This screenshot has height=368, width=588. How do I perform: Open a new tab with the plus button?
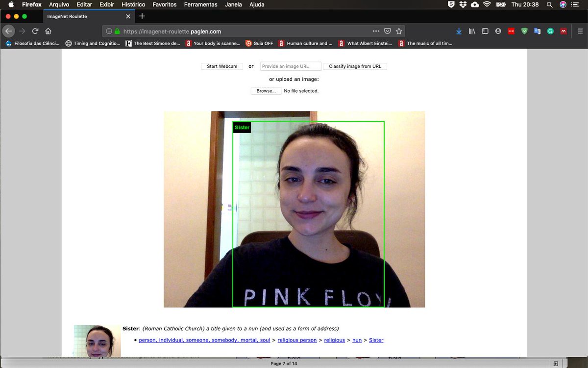click(x=142, y=16)
